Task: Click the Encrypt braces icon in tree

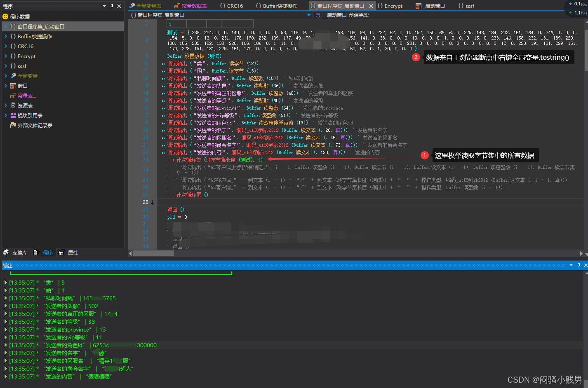Action: [x=13, y=56]
